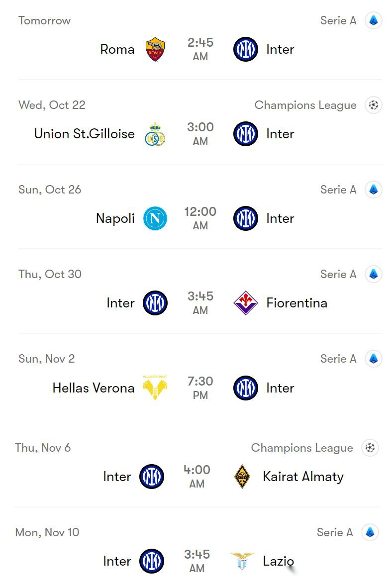Click the Lazio eagle crest
The width and height of the screenshot is (390, 588).
click(x=242, y=561)
